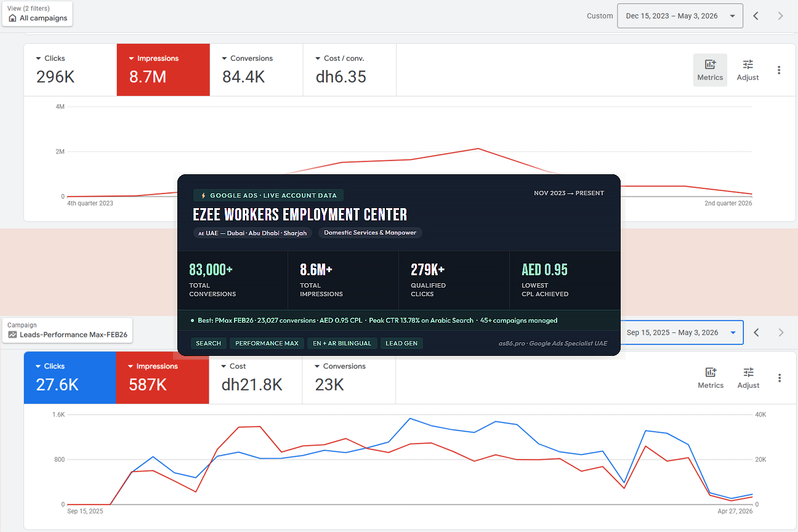Open dropdown arrow on Conversions 23K card

(x=317, y=366)
